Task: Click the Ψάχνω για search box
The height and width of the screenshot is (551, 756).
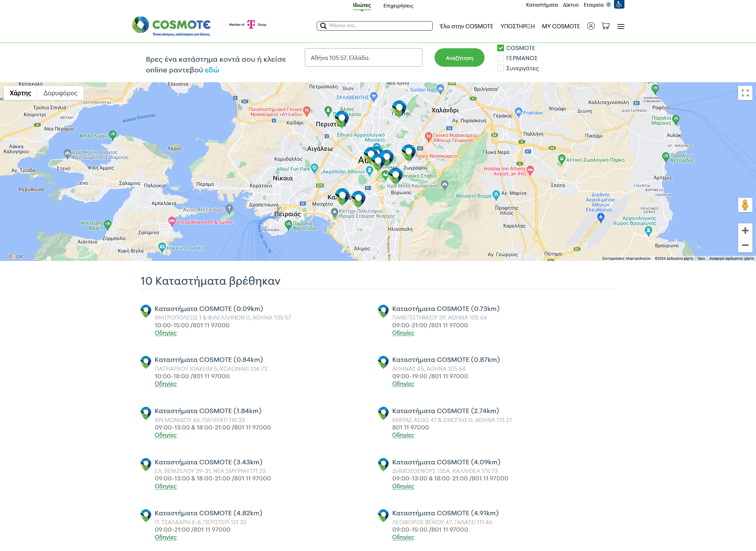Action: pyautogui.click(x=375, y=26)
